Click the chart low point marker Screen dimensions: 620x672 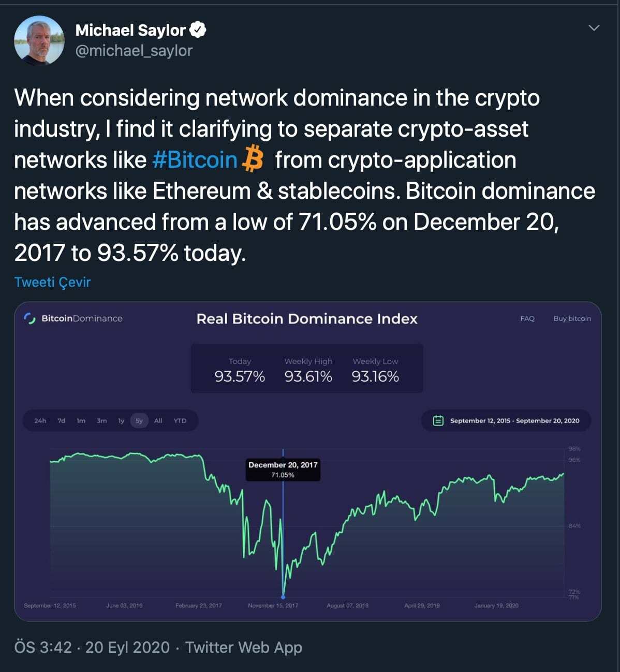point(283,597)
